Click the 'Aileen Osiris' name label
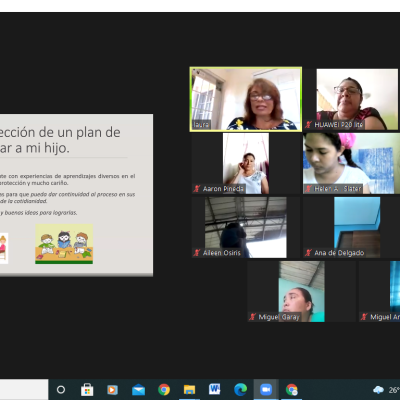 222,253
